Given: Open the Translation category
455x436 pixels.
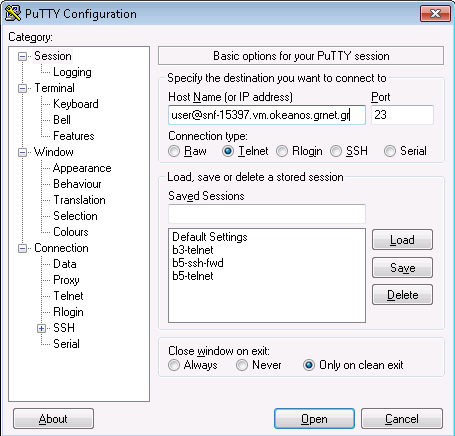Looking at the screenshot, I should [x=79, y=200].
